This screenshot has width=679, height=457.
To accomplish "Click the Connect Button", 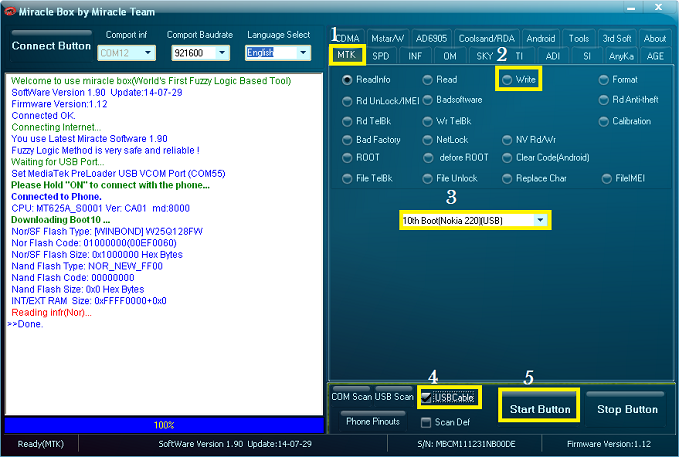I will click(51, 45).
